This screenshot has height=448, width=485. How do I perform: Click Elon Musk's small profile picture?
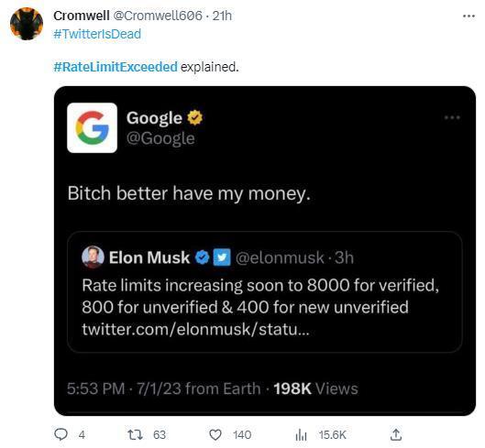click(x=93, y=257)
